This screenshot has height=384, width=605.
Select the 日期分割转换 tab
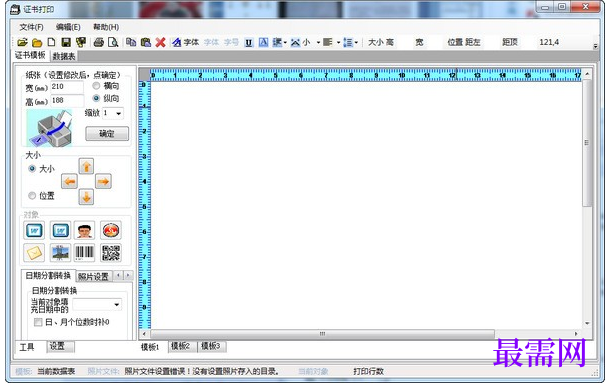pyautogui.click(x=48, y=275)
